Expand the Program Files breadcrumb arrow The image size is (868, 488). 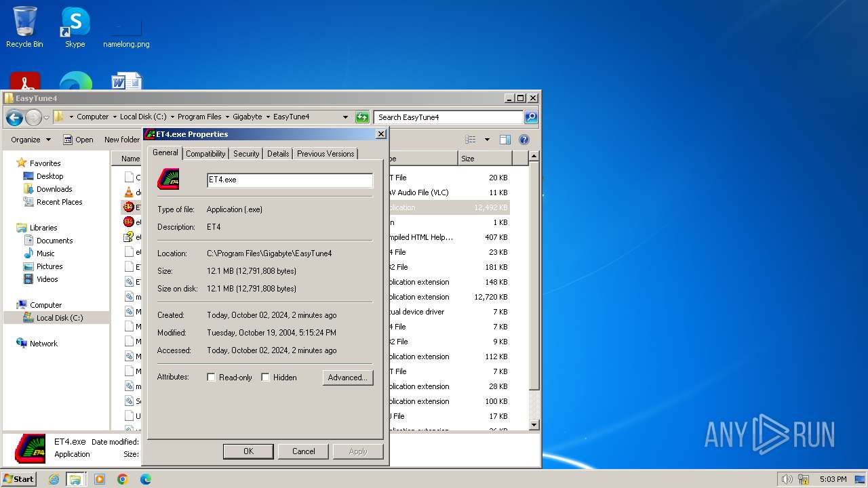226,117
